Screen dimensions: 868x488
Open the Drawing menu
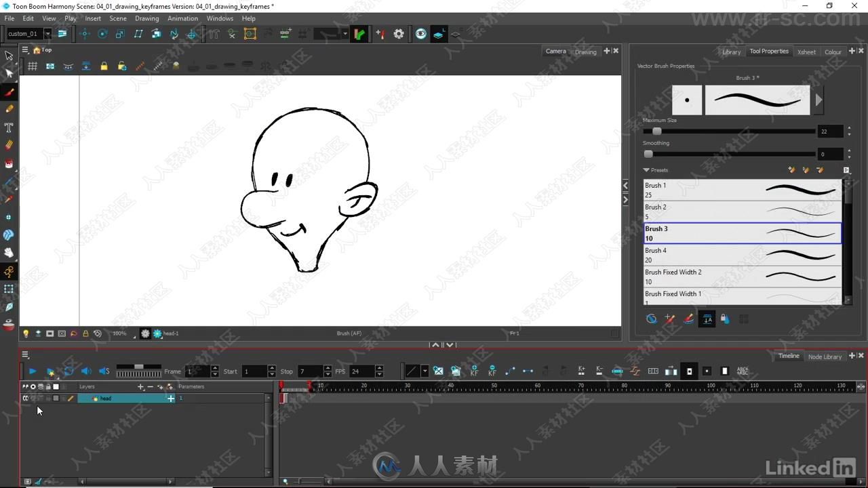tap(146, 18)
